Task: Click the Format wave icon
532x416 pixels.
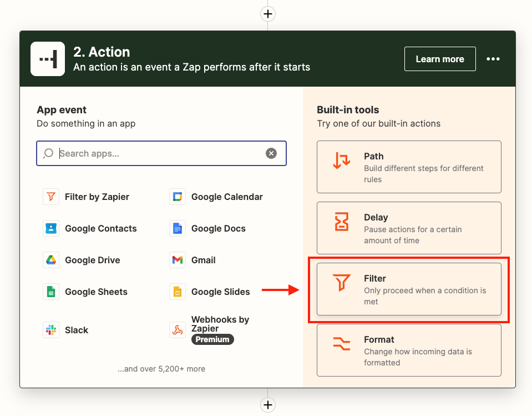Action: pyautogui.click(x=341, y=343)
